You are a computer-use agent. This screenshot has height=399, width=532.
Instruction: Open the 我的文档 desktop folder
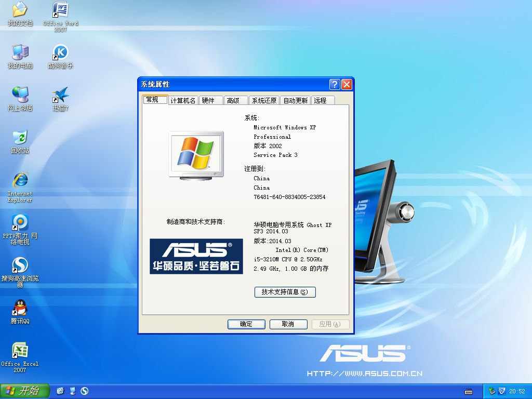20,10
